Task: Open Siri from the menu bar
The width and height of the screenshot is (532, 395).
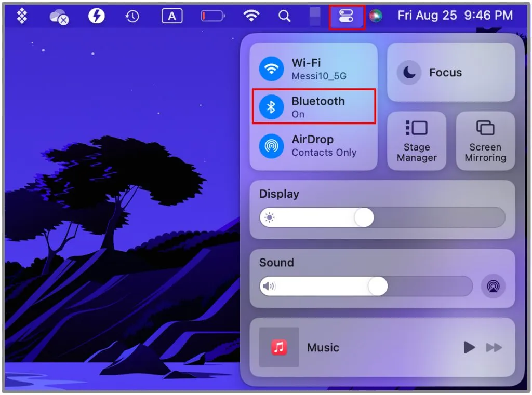Action: coord(376,16)
